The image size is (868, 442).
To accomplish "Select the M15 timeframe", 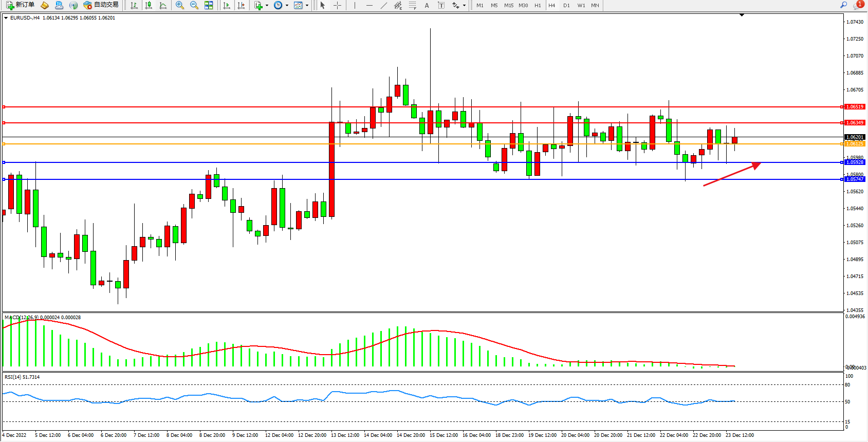I will 509,5.
